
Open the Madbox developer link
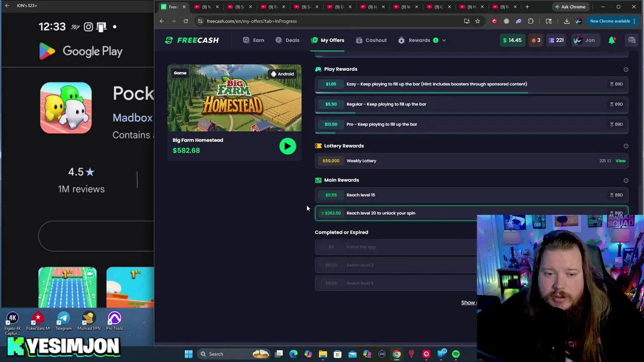coord(132,118)
